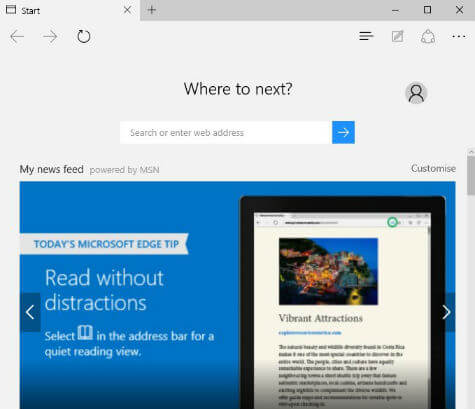
Task: Refresh the page with reload icon
Action: coord(84,36)
